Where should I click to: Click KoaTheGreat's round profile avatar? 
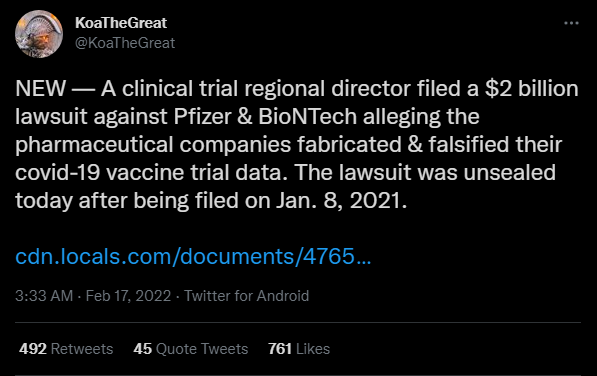pyautogui.click(x=39, y=34)
